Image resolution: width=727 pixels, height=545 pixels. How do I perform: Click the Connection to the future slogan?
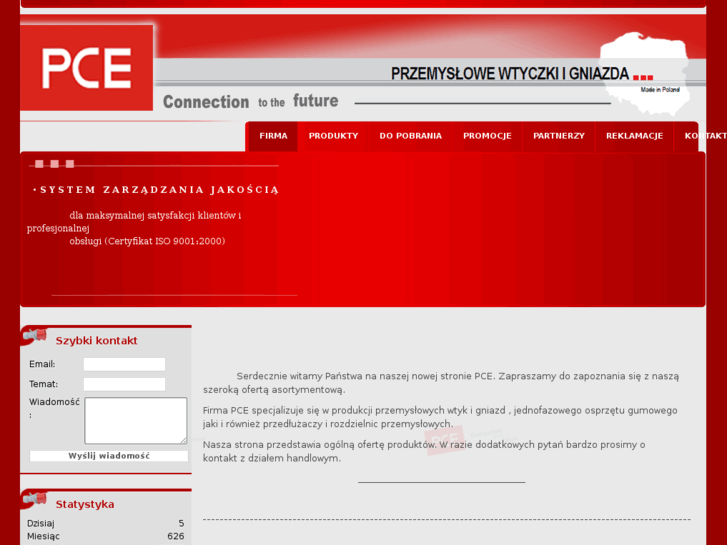pyautogui.click(x=250, y=101)
